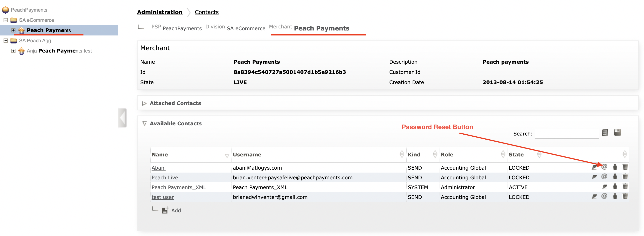Click trash icon in test user row

point(625,196)
